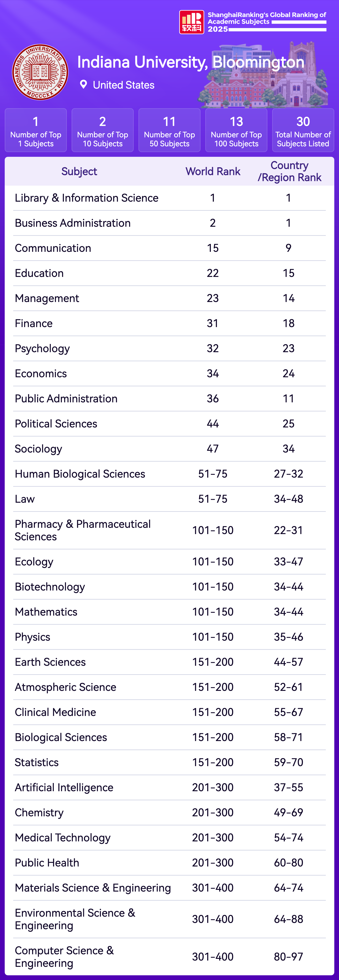339x980 pixels.
Task: Select the Top 10 Subjects stat card
Action: click(x=102, y=130)
